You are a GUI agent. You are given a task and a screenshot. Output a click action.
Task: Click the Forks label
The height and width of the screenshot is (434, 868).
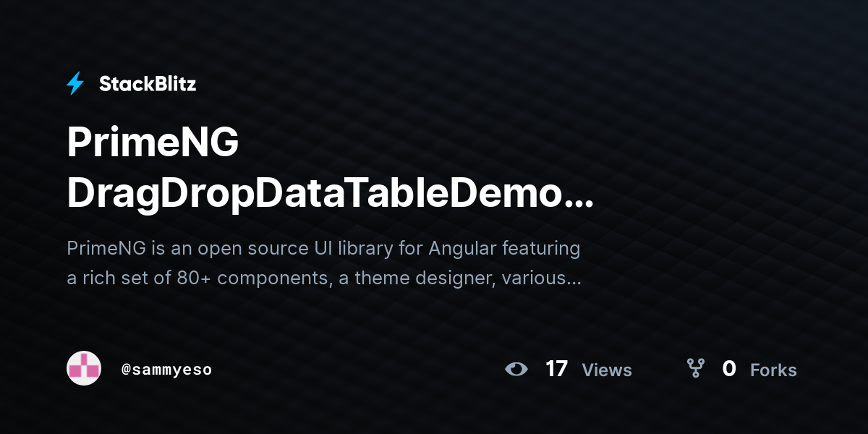tap(773, 370)
